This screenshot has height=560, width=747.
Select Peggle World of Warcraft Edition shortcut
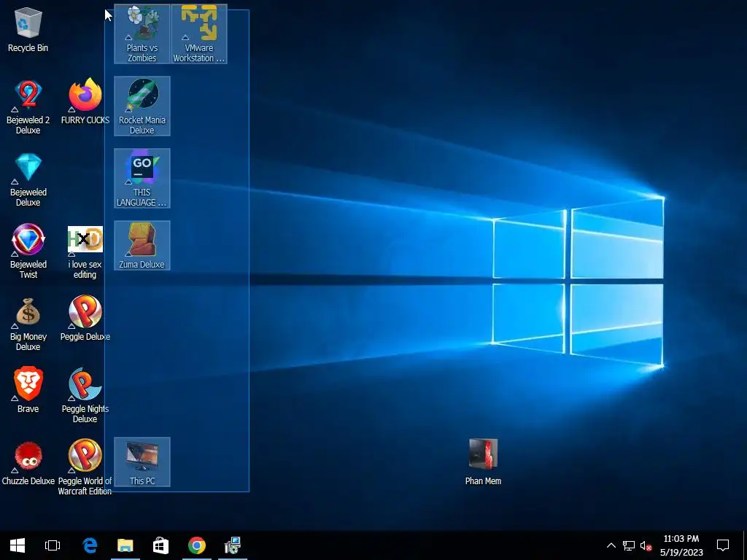(85, 467)
